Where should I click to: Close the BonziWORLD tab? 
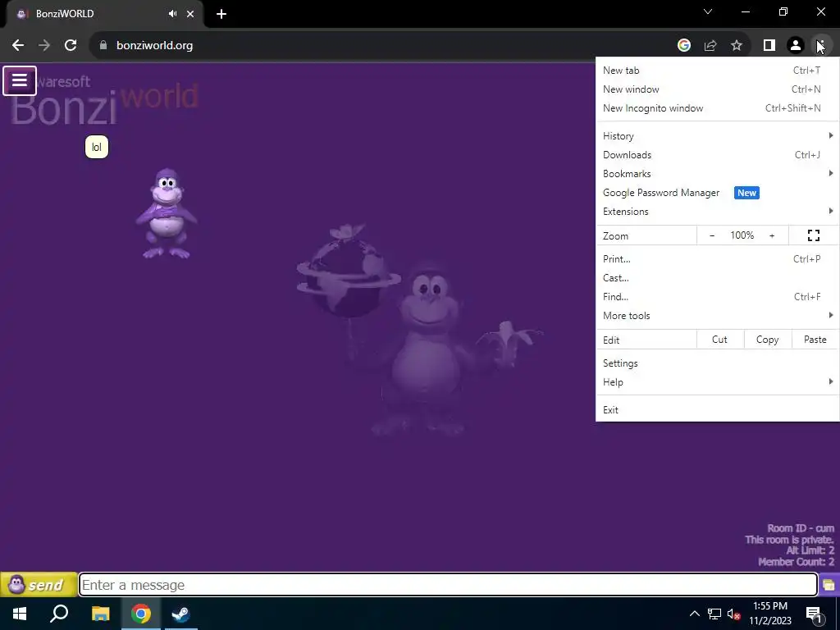[x=190, y=14]
